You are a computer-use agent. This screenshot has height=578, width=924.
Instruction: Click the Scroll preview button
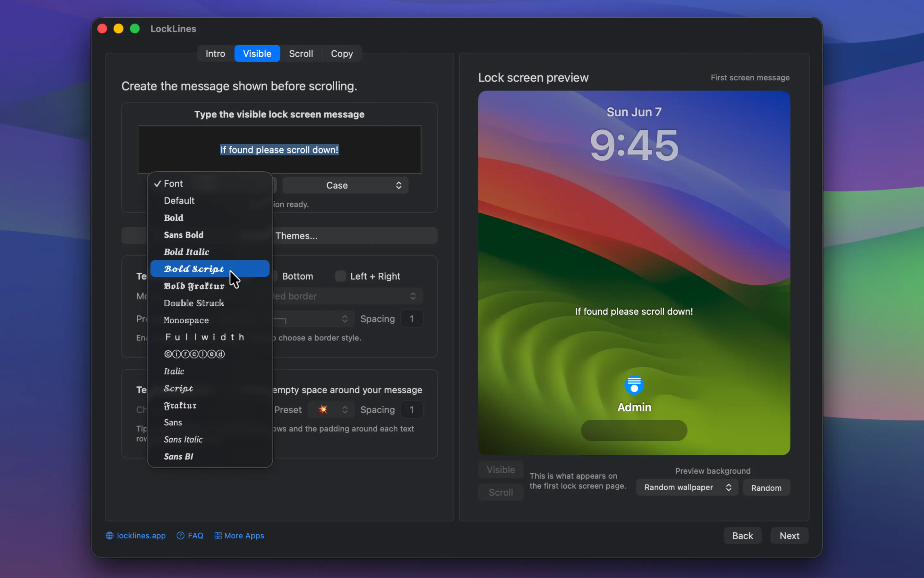tap(501, 492)
